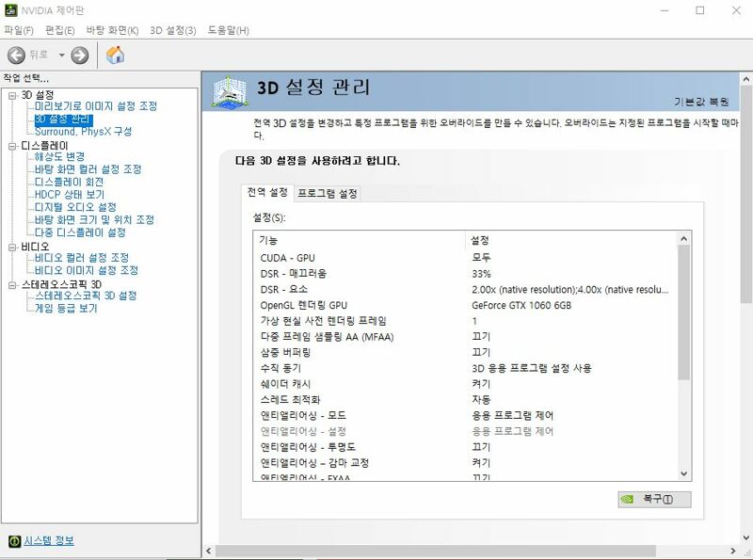753x560 pixels.
Task: Click settings list scroll up arrow
Action: click(x=684, y=239)
